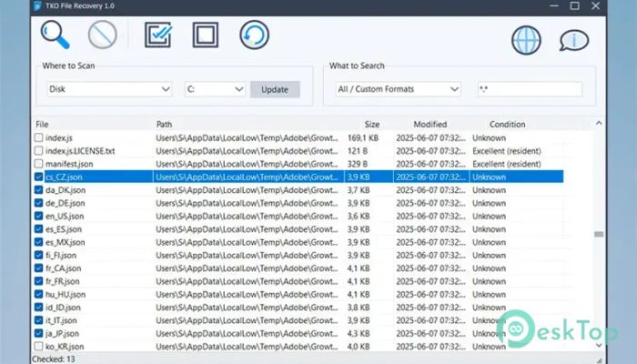
Task: Open the info speech bubble icon
Action: coord(574,40)
